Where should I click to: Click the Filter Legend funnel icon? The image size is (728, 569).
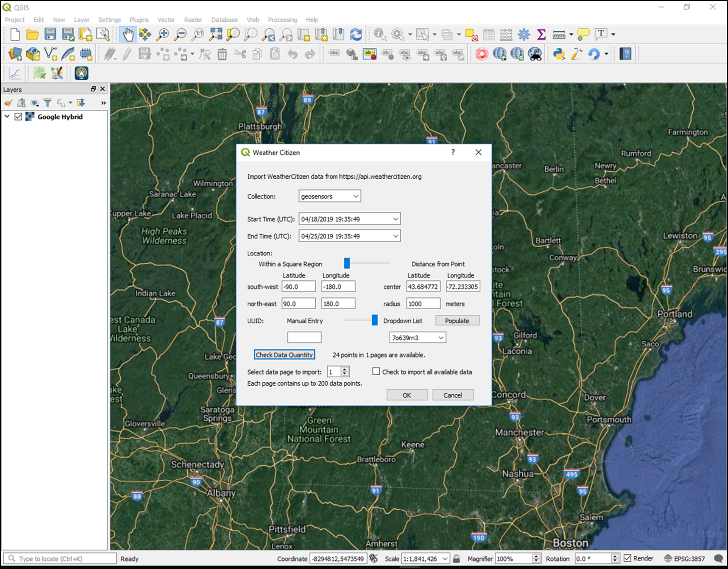point(47,103)
